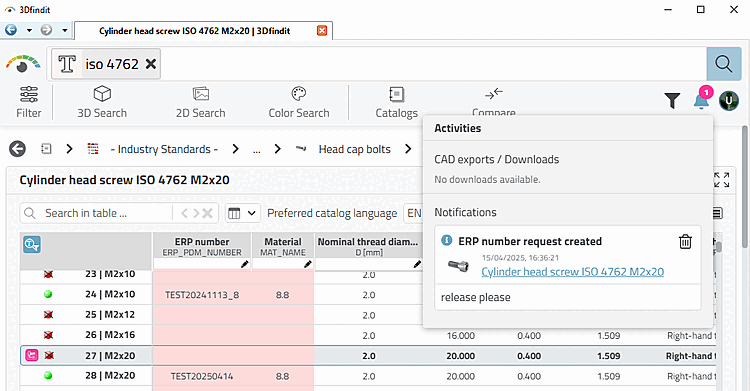Click the list view icon beside the table
750x391 pixels.
coord(717,213)
